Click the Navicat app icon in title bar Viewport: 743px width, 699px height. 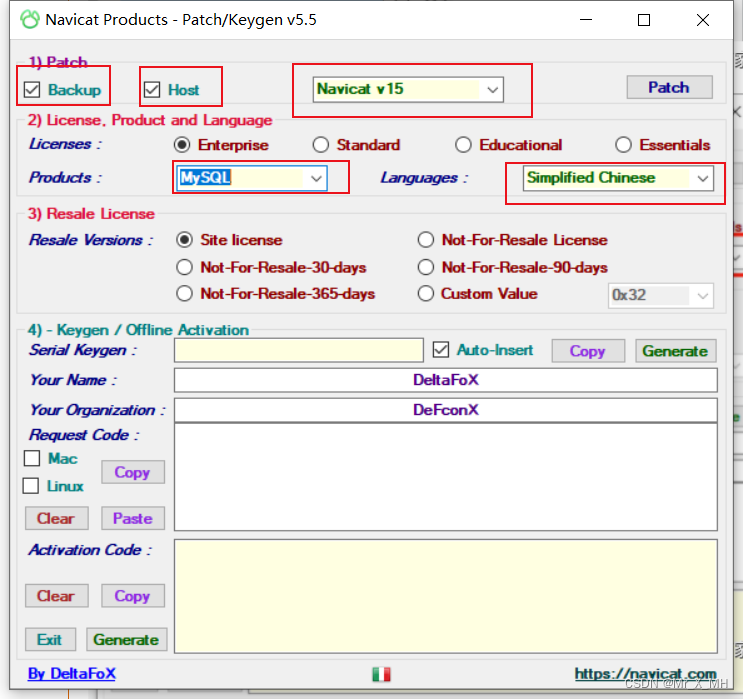(x=29, y=20)
